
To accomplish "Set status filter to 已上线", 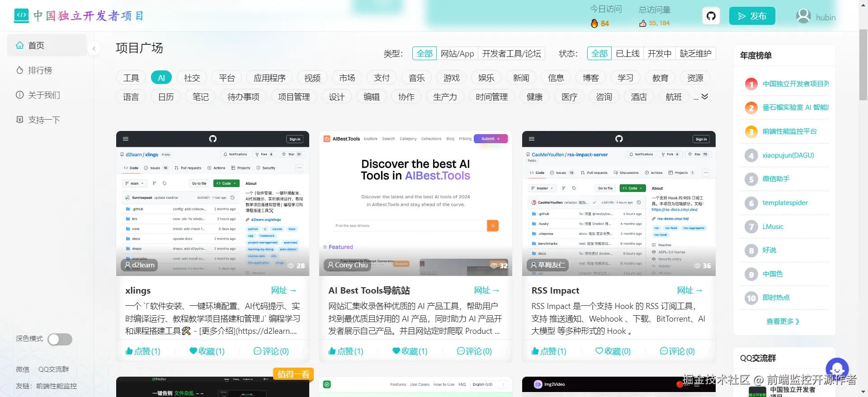I will tap(627, 54).
